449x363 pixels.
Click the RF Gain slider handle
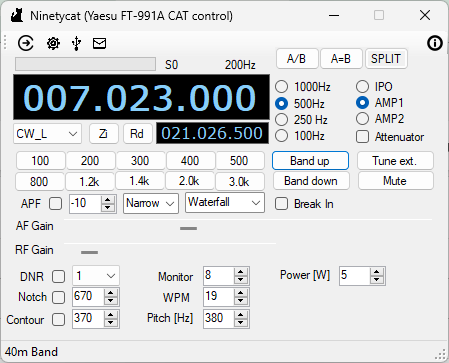click(x=89, y=252)
